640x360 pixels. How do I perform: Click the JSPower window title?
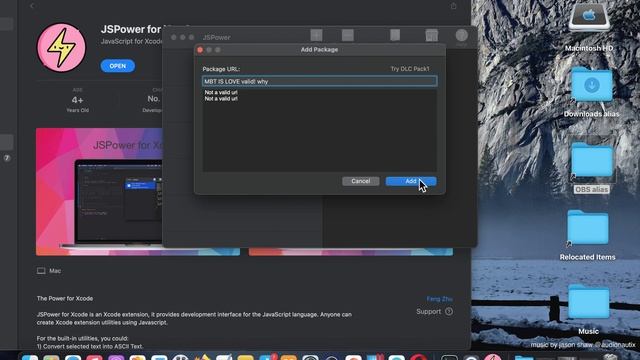click(216, 37)
